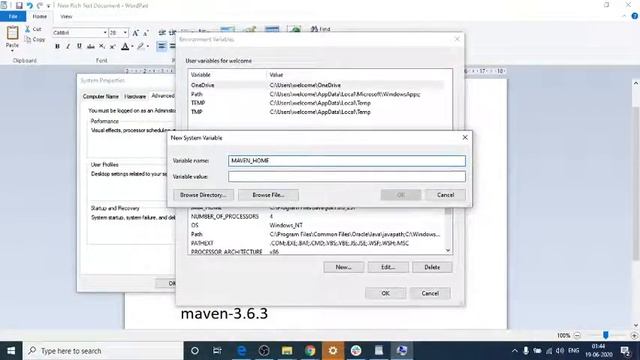The height and width of the screenshot is (360, 640).
Task: Click the Windows search box
Action: point(103,351)
